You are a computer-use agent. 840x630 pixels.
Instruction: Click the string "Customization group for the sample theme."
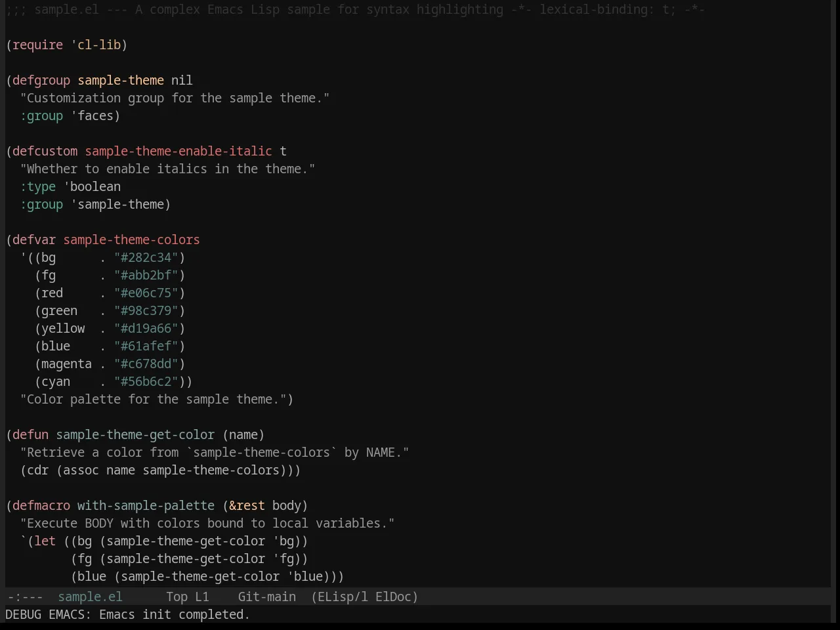(x=175, y=98)
